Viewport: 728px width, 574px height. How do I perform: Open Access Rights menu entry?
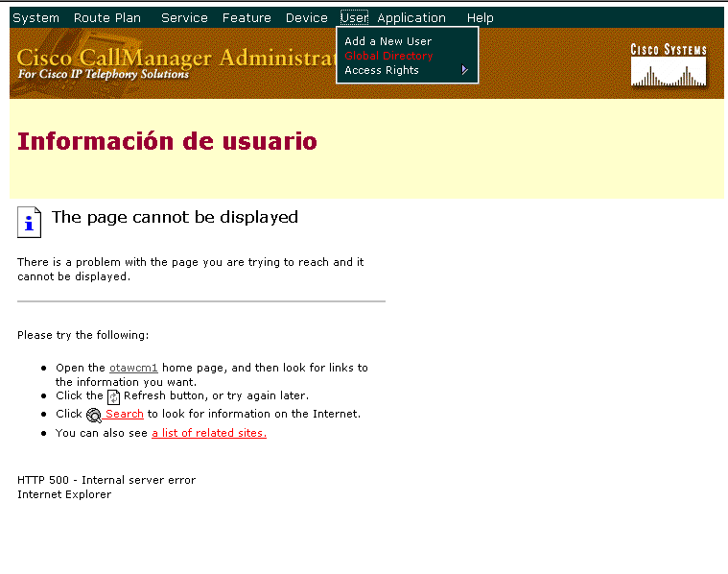point(382,70)
